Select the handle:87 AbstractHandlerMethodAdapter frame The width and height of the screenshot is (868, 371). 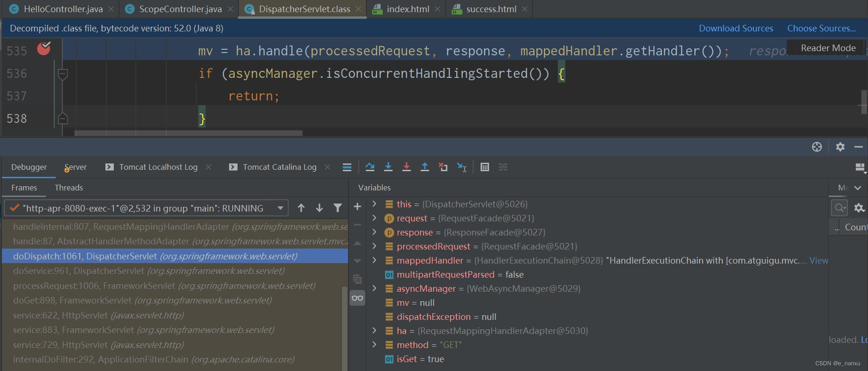(175, 241)
